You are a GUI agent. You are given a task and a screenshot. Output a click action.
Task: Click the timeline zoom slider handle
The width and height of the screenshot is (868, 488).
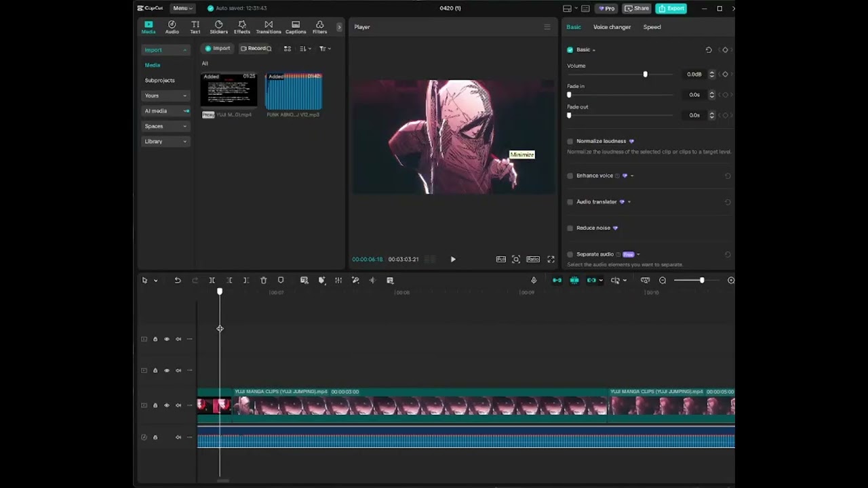(702, 280)
